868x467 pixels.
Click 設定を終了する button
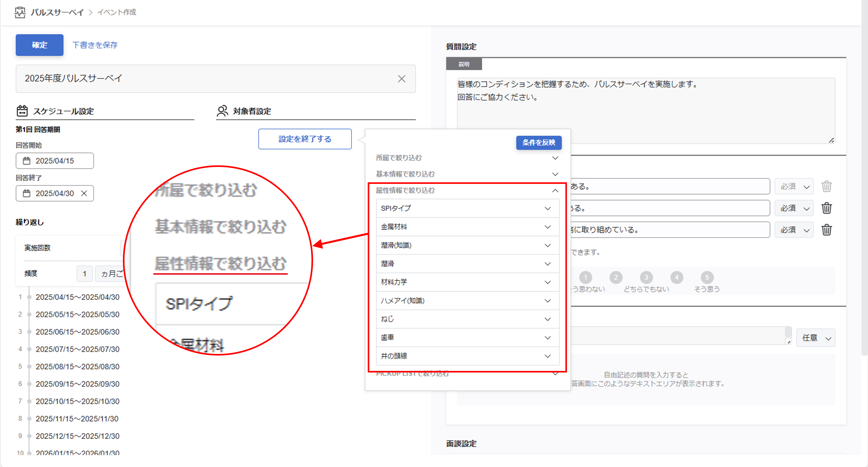305,139
